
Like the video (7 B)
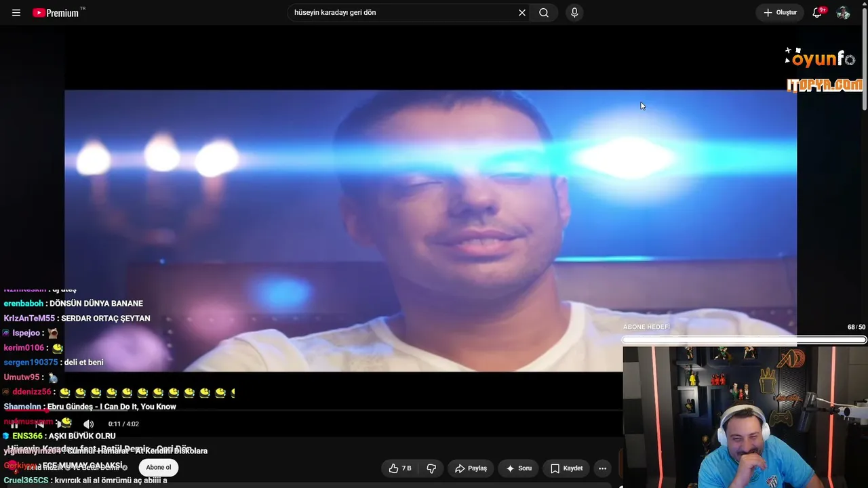pyautogui.click(x=400, y=468)
